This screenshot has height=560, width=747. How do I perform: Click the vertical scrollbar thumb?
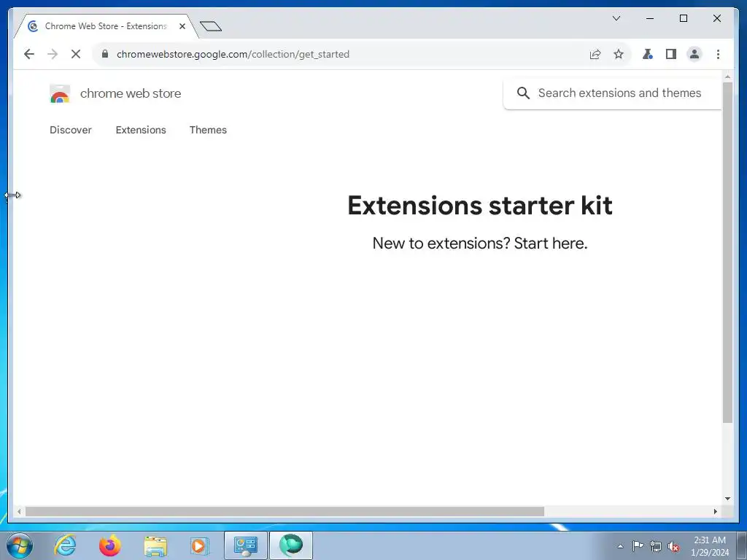tap(727, 252)
